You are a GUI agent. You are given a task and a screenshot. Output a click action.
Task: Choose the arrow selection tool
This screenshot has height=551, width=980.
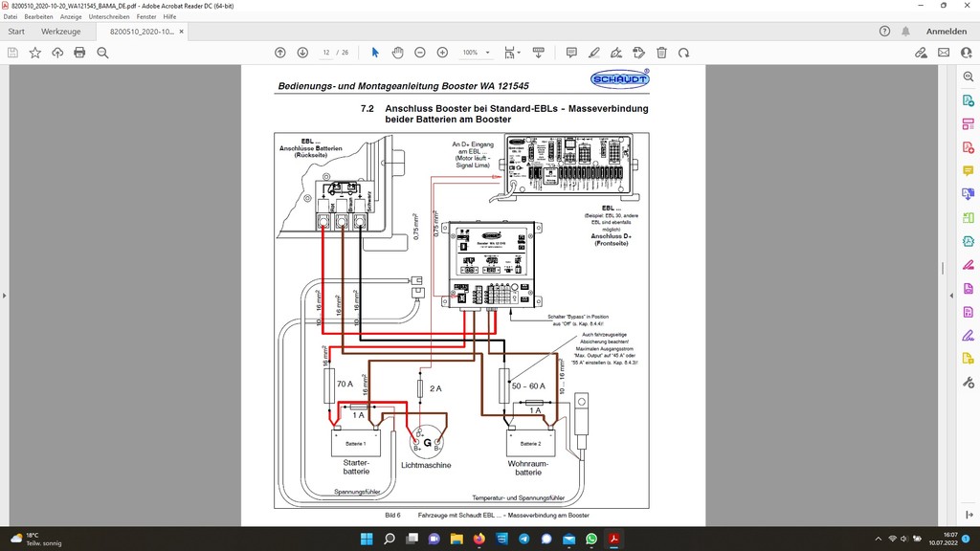[x=375, y=54]
